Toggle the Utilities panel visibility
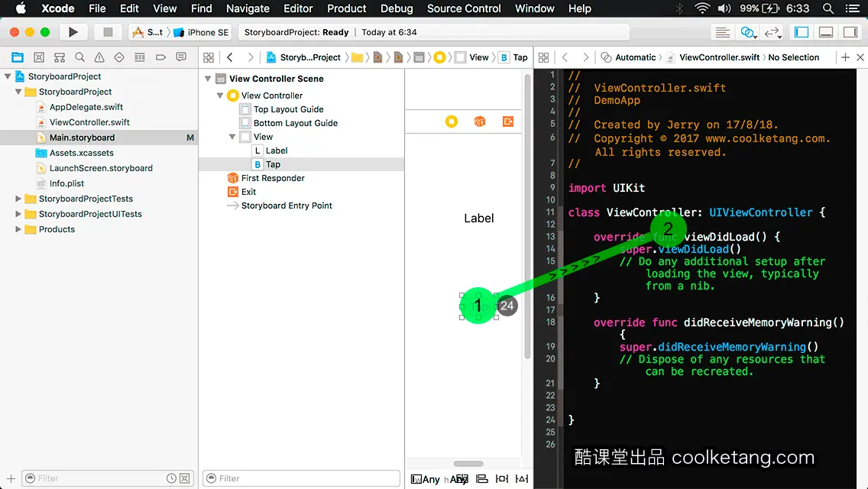The width and height of the screenshot is (868, 489). coord(850,32)
